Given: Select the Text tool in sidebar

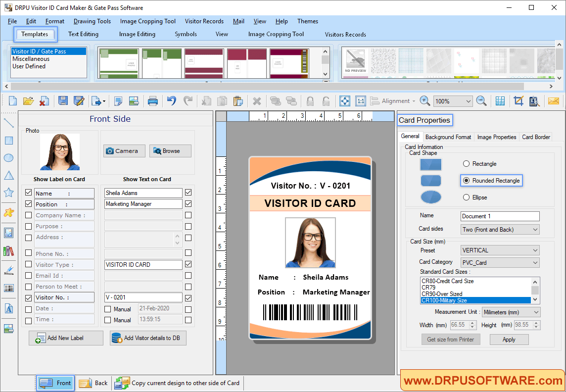Looking at the screenshot, I should [x=9, y=309].
